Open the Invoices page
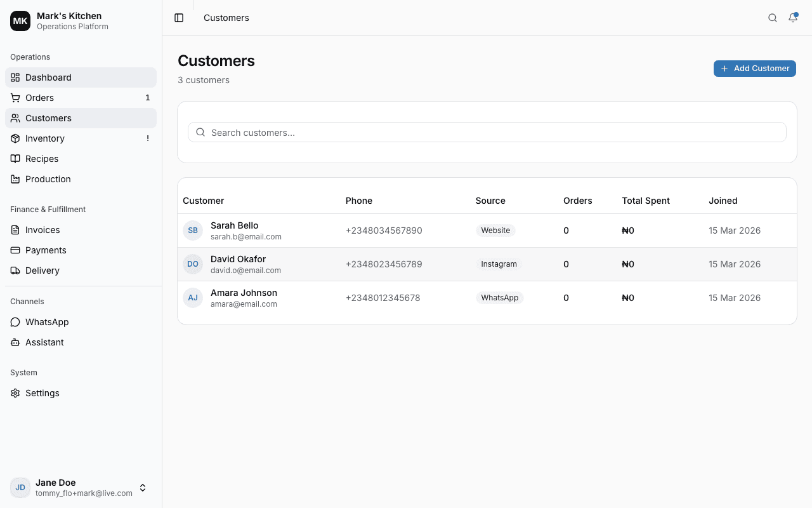 click(x=42, y=230)
